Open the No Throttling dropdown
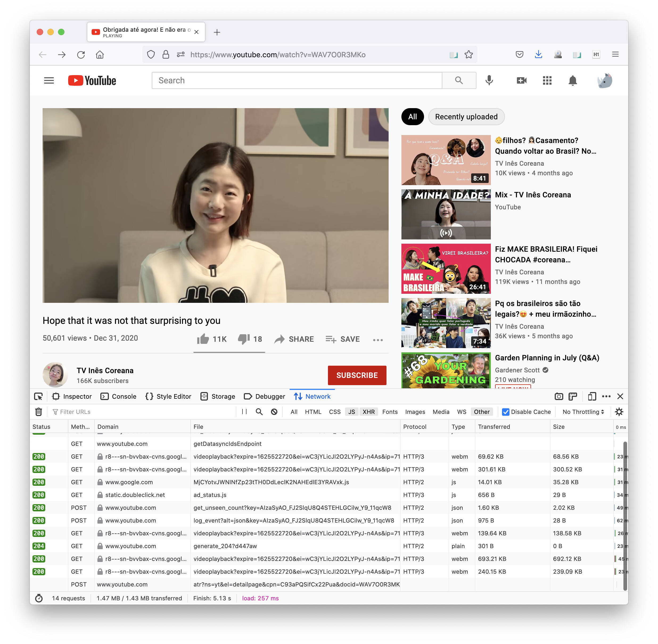658x644 pixels. coord(583,412)
